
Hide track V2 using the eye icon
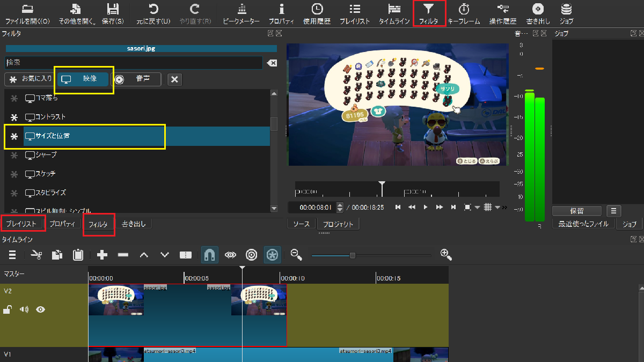click(40, 309)
